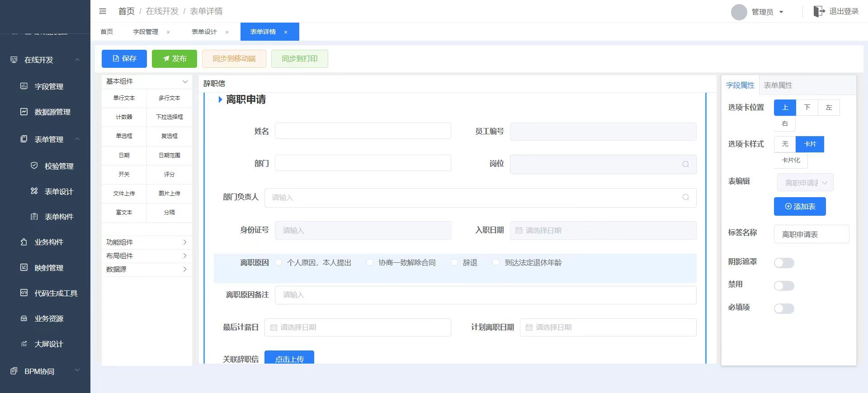The height and width of the screenshot is (393, 868).
Task: Collapse sidebar with the hamburger icon
Action: coord(103,11)
